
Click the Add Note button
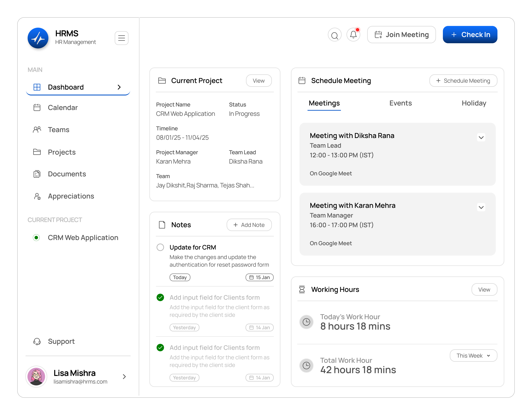coord(249,225)
